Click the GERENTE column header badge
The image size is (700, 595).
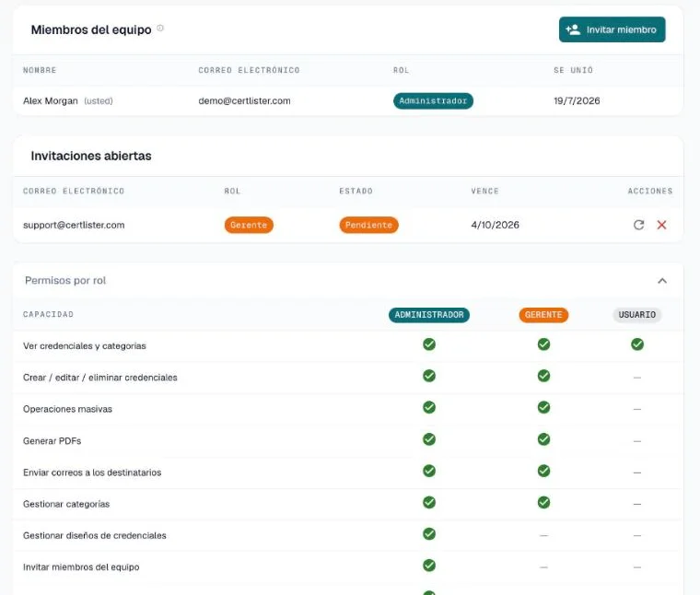pyautogui.click(x=543, y=315)
